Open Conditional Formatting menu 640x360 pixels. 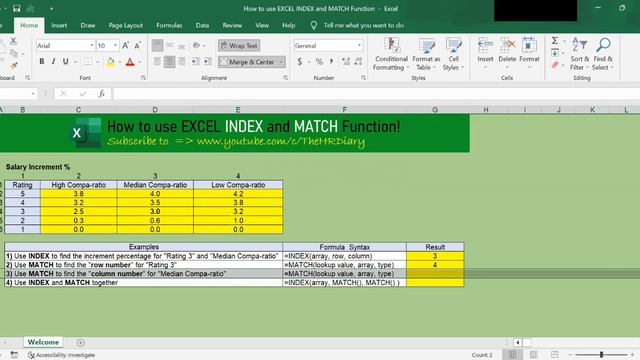point(391,54)
